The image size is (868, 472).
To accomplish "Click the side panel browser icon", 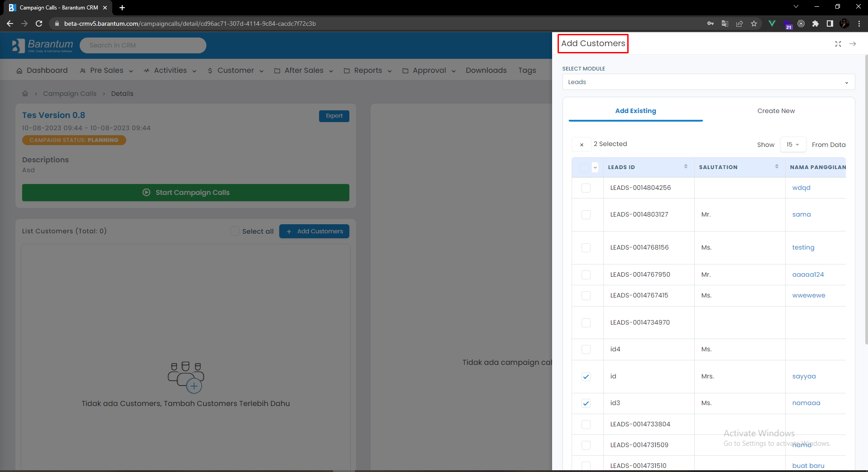I will pos(830,24).
